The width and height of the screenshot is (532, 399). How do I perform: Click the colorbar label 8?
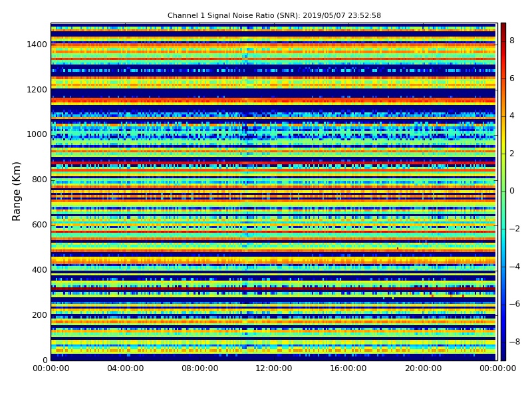point(512,41)
